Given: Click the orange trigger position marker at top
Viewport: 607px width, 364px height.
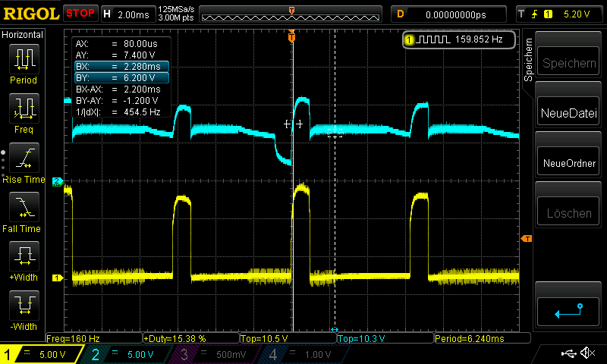Looking at the screenshot, I should [x=291, y=37].
